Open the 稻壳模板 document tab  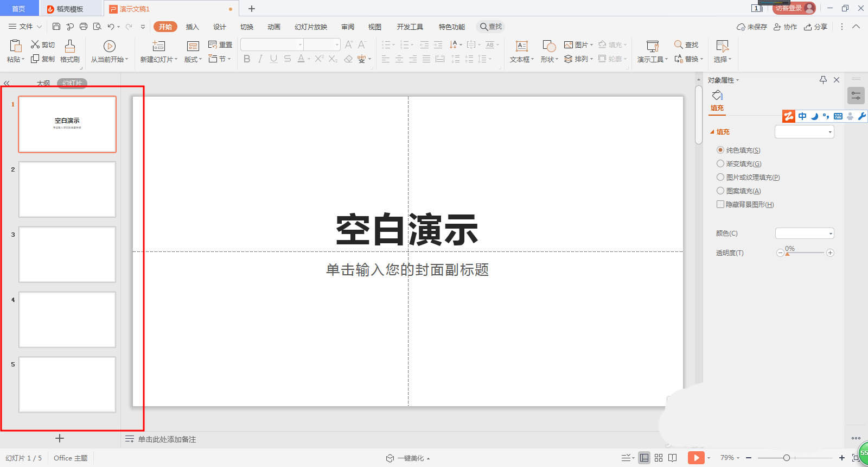(71, 9)
